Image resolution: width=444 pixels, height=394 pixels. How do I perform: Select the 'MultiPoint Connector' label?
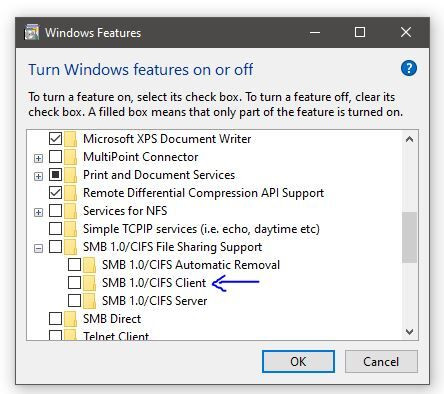[x=141, y=157]
